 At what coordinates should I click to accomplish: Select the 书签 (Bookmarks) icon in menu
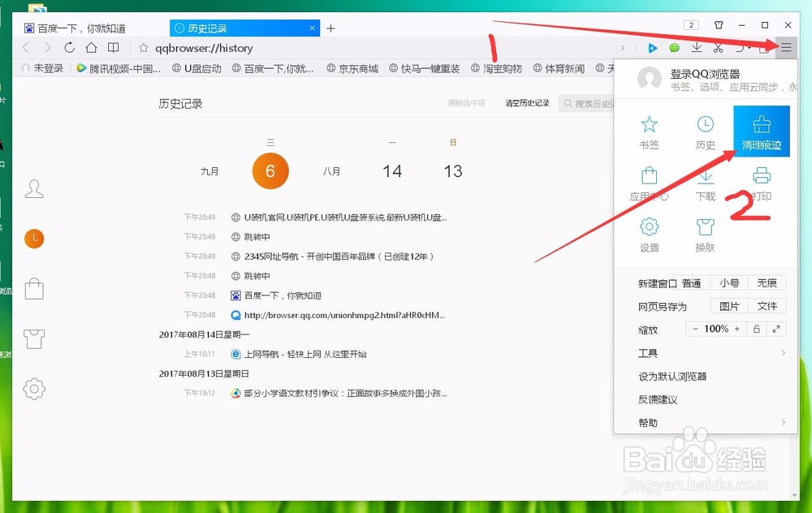pyautogui.click(x=648, y=131)
